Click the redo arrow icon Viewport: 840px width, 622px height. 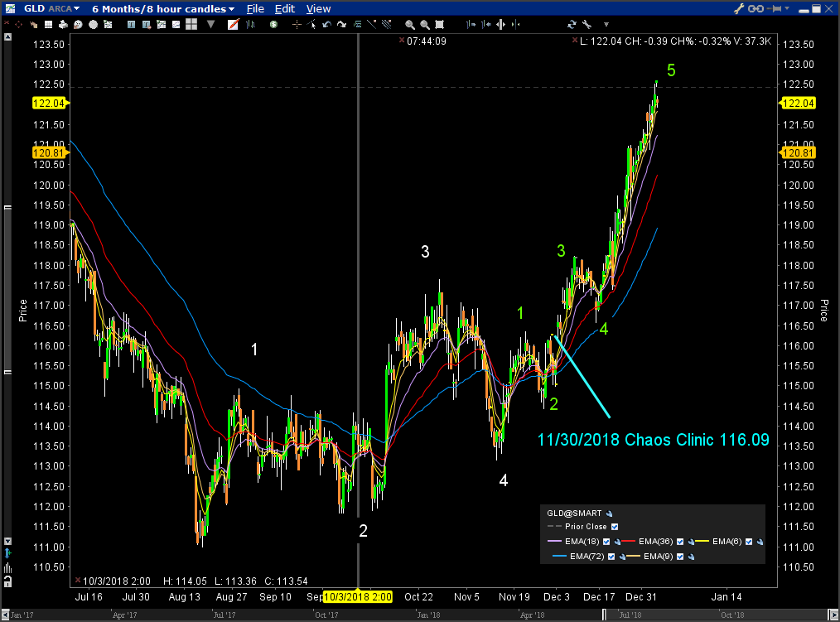[342, 25]
